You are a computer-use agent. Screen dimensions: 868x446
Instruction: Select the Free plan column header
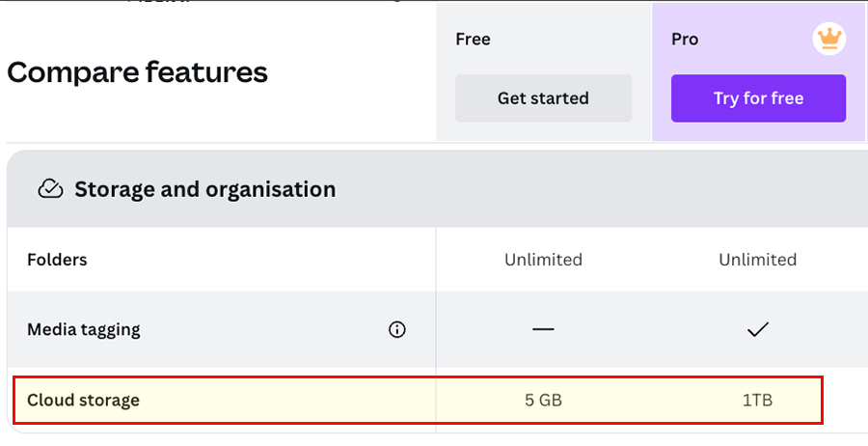tap(473, 40)
